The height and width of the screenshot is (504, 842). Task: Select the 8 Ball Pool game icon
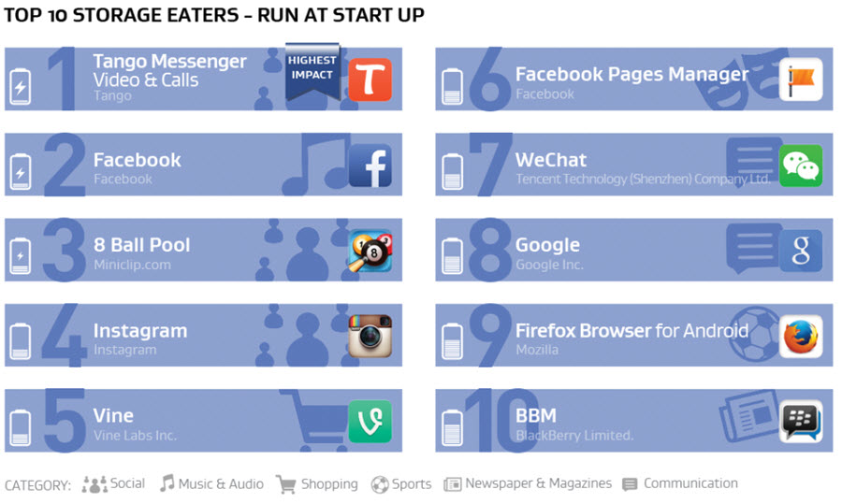point(370,251)
